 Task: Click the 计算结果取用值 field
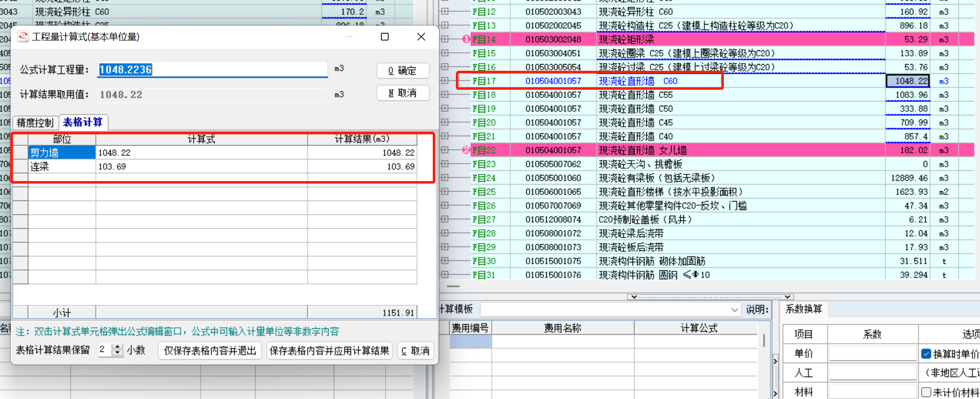pos(213,94)
